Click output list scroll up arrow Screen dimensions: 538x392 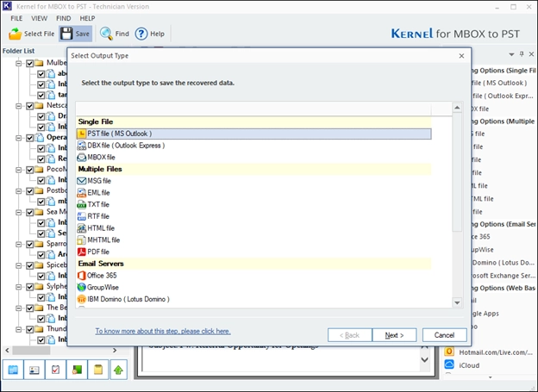coord(457,108)
